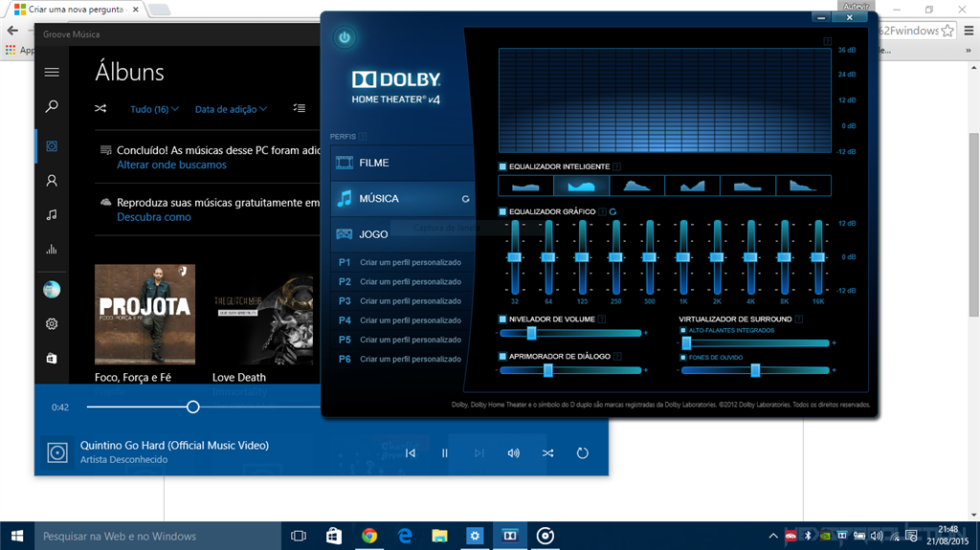The width and height of the screenshot is (980, 550).
Task: Select the Jogo profile
Action: pyautogui.click(x=403, y=234)
